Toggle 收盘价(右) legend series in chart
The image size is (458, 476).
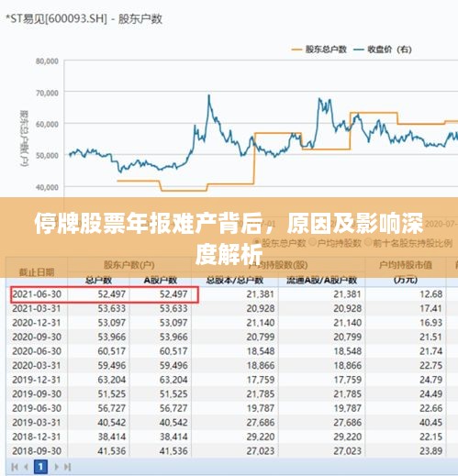(383, 50)
